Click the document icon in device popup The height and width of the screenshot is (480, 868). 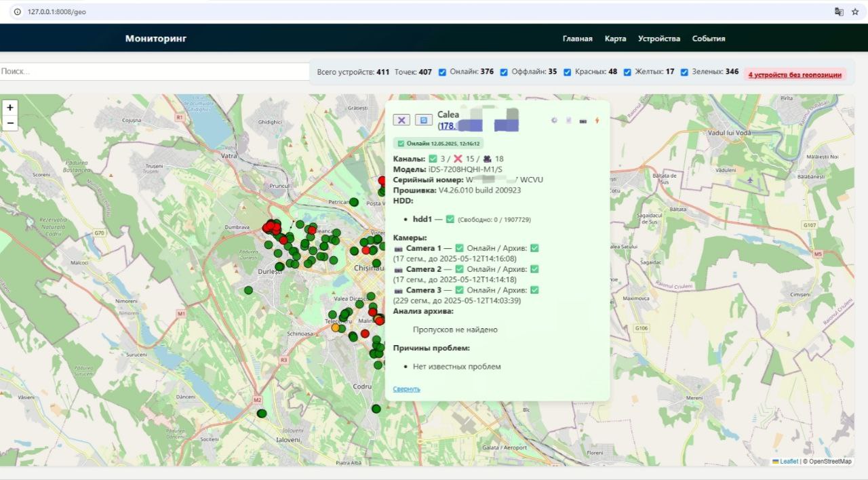click(568, 121)
